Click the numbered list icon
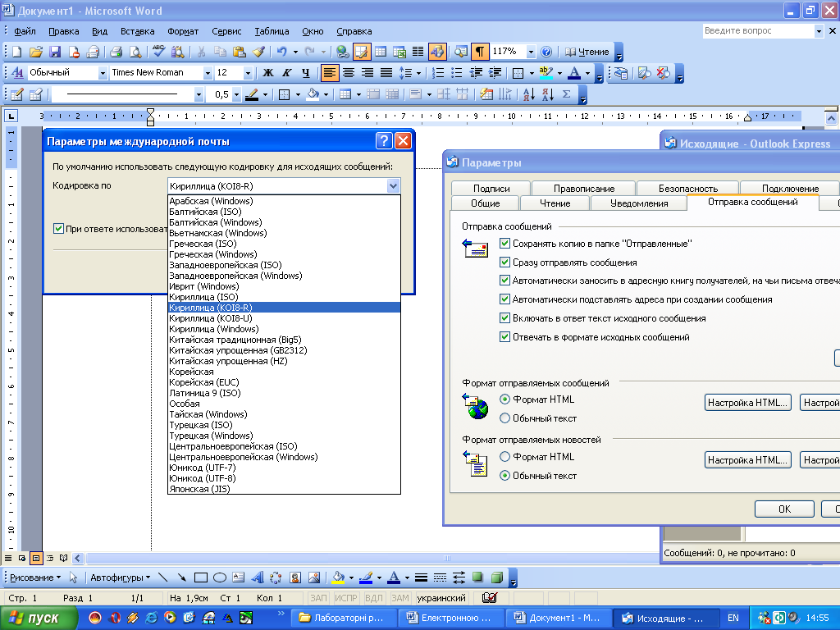This screenshot has height=630, width=840. pyautogui.click(x=438, y=73)
